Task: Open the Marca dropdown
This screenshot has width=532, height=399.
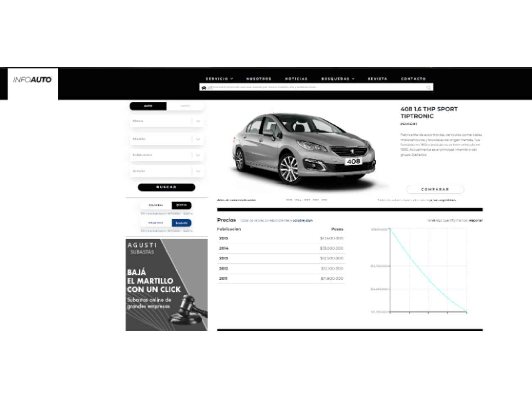Action: pyautogui.click(x=167, y=121)
